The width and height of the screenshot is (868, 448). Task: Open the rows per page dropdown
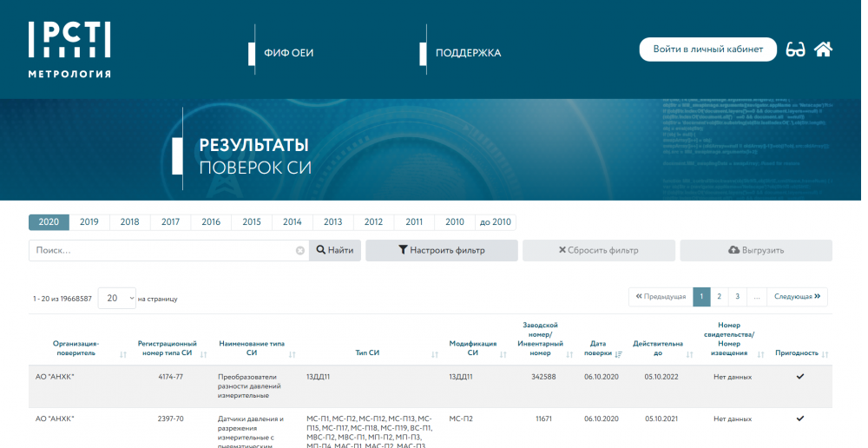pyautogui.click(x=117, y=298)
